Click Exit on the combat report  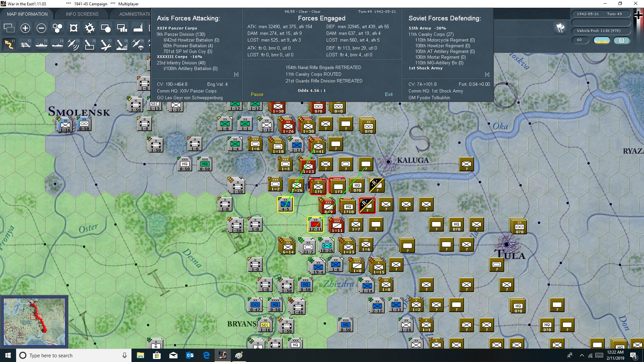tap(389, 95)
